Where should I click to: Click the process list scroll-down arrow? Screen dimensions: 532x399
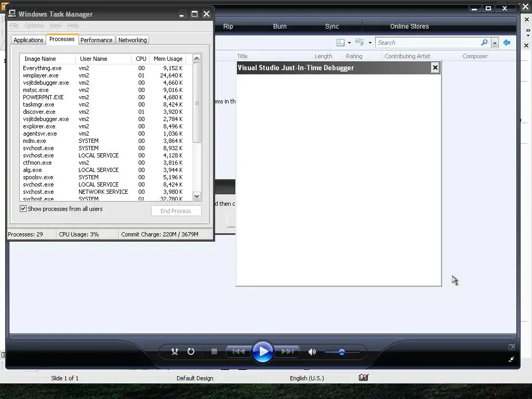click(197, 196)
